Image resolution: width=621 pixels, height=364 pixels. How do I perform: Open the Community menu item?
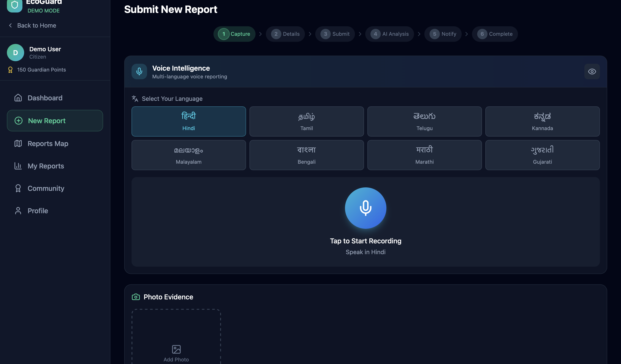click(x=46, y=188)
